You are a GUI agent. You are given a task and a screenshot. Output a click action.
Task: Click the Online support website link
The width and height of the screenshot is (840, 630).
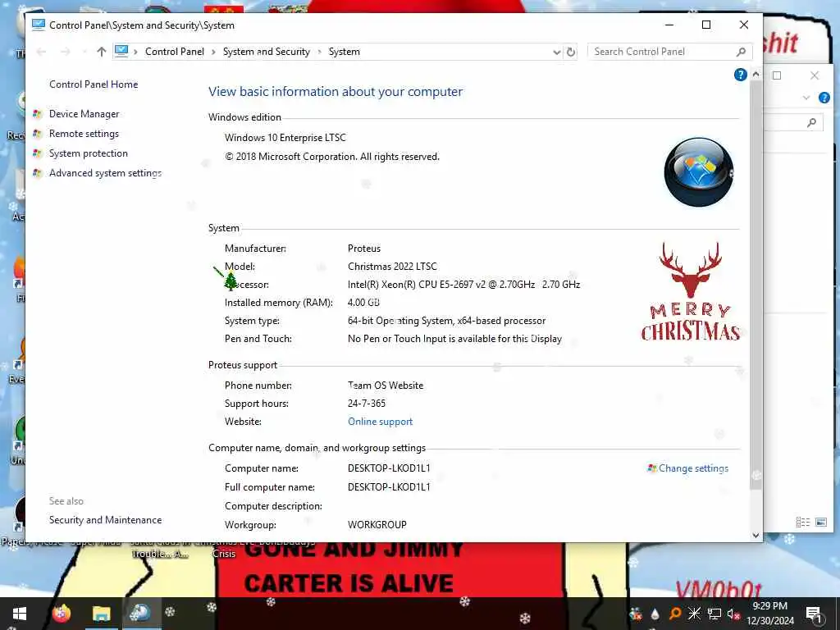click(x=380, y=422)
